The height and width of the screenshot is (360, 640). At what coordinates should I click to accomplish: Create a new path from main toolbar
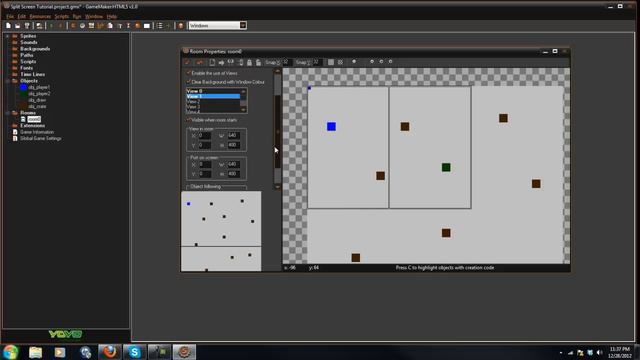100,26
